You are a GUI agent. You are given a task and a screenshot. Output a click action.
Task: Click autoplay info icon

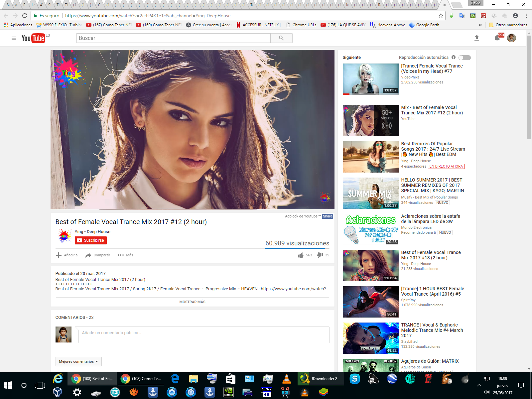pyautogui.click(x=454, y=57)
